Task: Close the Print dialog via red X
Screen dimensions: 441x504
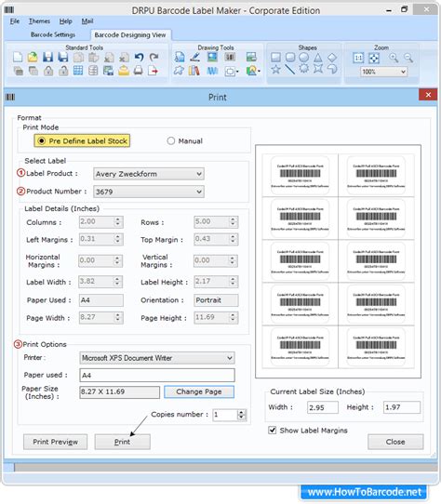Action: [x=428, y=95]
